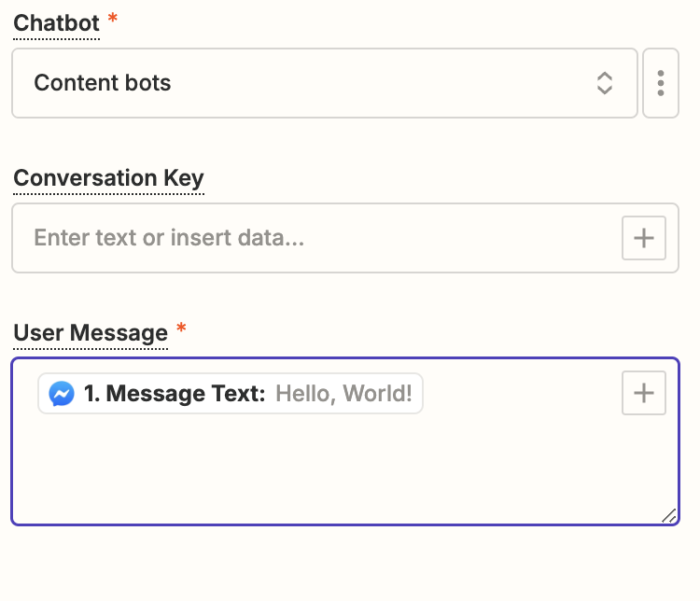Click the up-down chevron in Chatbot selector
This screenshot has width=700, height=601.
click(605, 83)
